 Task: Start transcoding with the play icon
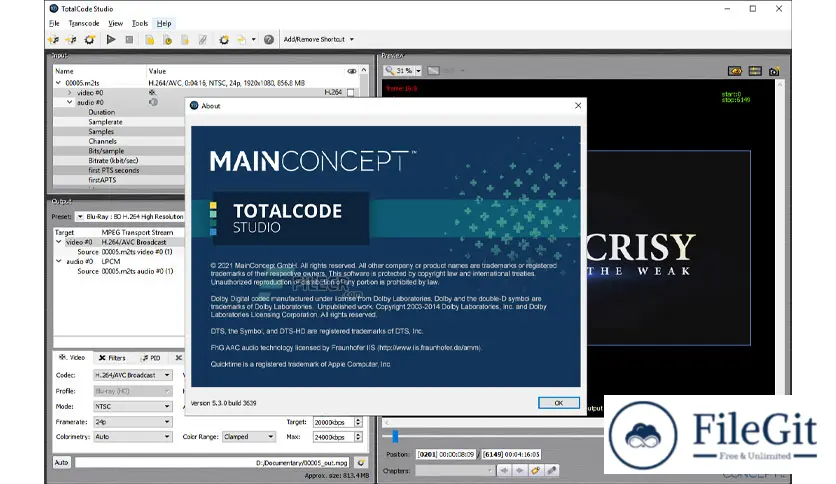111,39
